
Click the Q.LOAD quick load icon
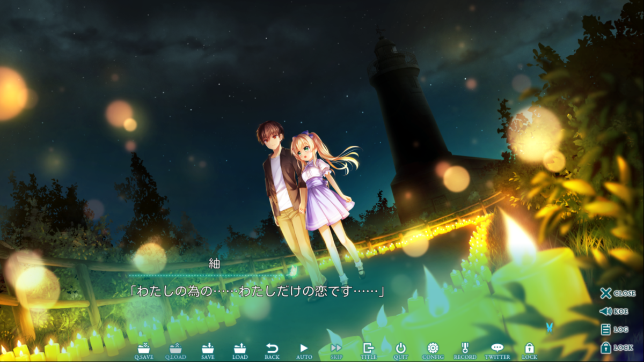click(175, 351)
